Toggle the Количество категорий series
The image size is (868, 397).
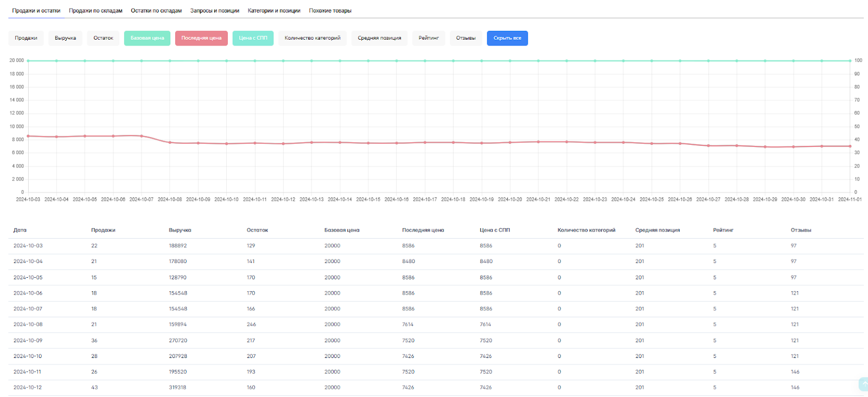pyautogui.click(x=312, y=38)
